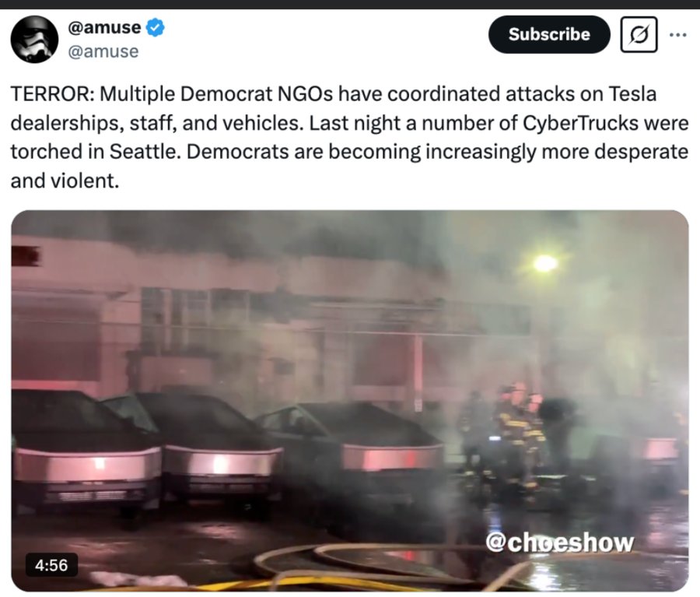
Task: Open the bold @amuse display name
Action: [x=104, y=28]
